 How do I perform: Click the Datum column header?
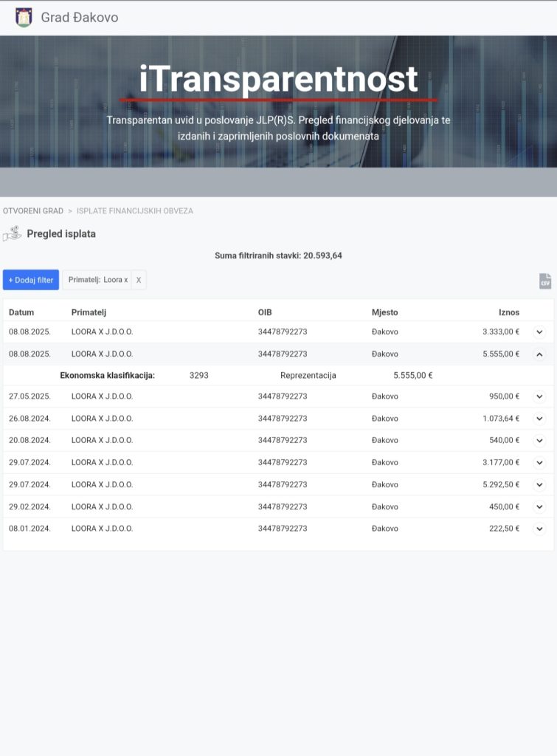pos(21,312)
